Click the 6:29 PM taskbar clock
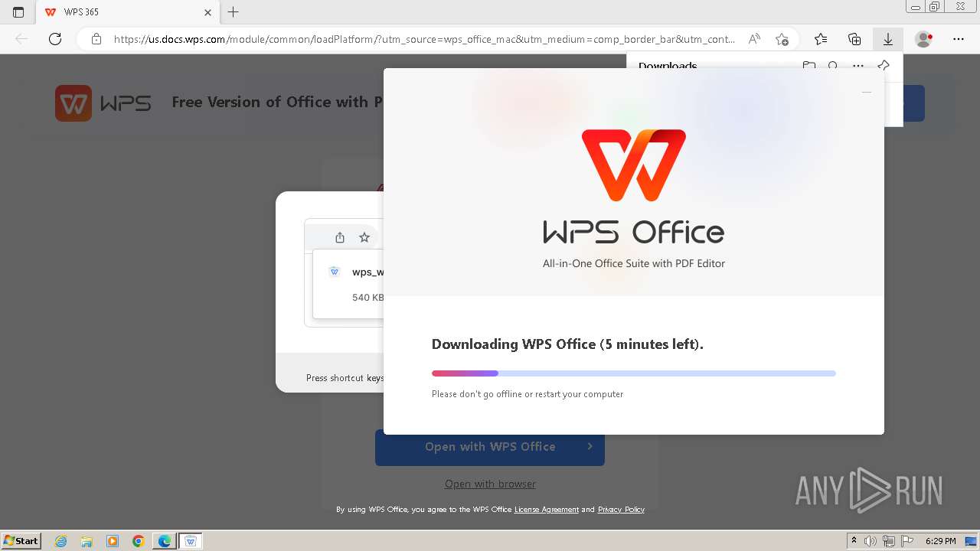The height and width of the screenshot is (551, 980). tap(941, 541)
